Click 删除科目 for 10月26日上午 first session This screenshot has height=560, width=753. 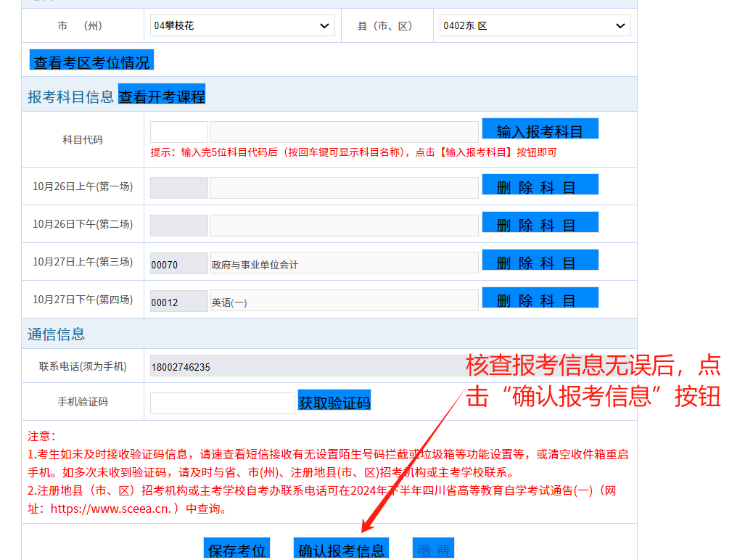click(x=540, y=186)
